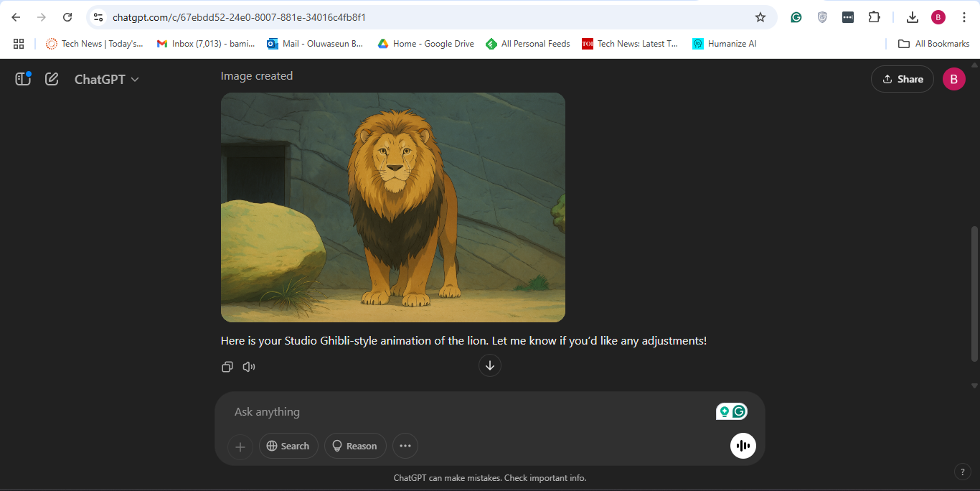Attach a file with the plus button
980x491 pixels.
(240, 446)
